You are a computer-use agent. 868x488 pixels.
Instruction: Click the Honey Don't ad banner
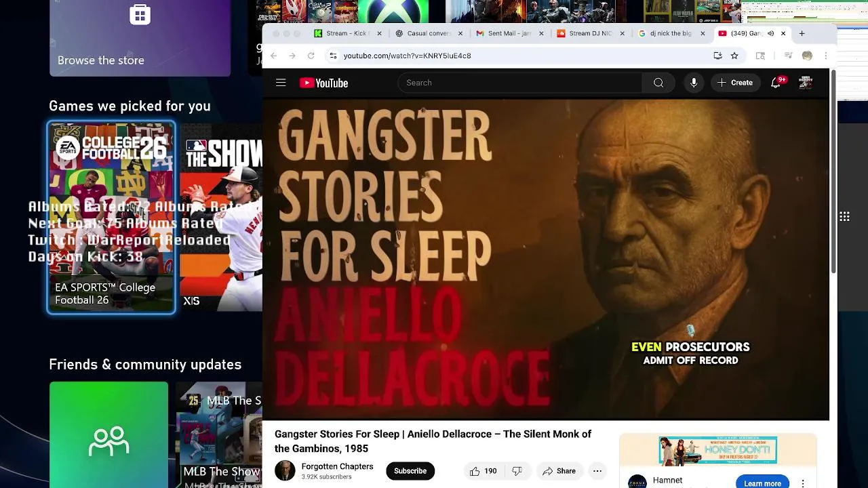pyautogui.click(x=717, y=451)
